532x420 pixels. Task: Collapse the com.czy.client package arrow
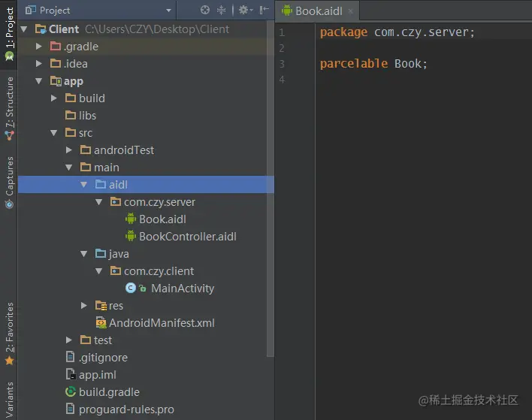click(x=98, y=271)
